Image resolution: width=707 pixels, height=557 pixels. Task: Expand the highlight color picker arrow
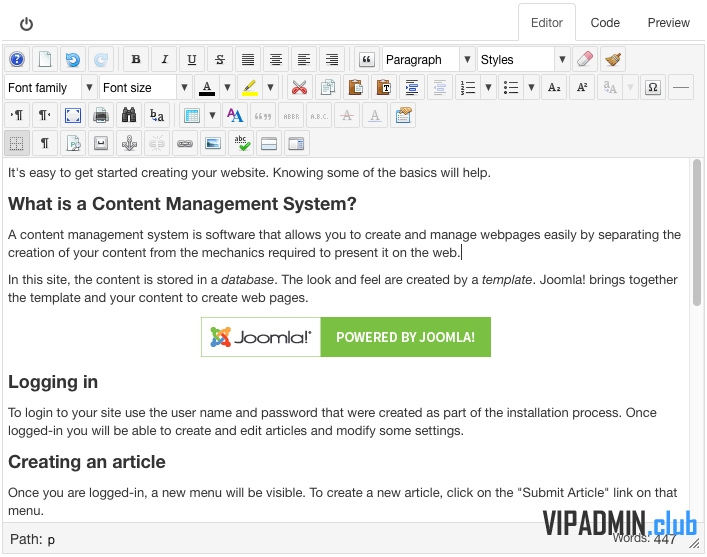pyautogui.click(x=271, y=87)
